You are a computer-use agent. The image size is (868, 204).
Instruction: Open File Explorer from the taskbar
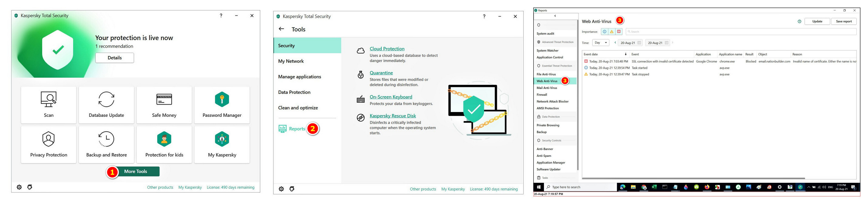click(x=633, y=187)
